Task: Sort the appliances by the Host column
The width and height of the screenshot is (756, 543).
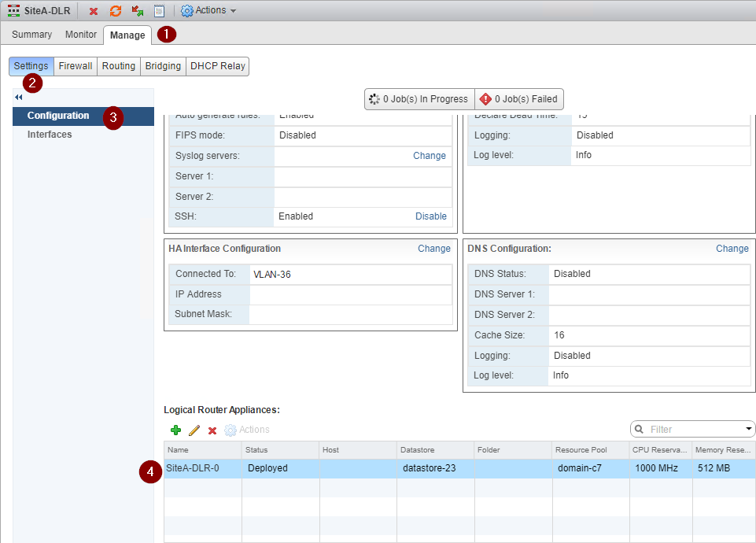Action: (358, 450)
